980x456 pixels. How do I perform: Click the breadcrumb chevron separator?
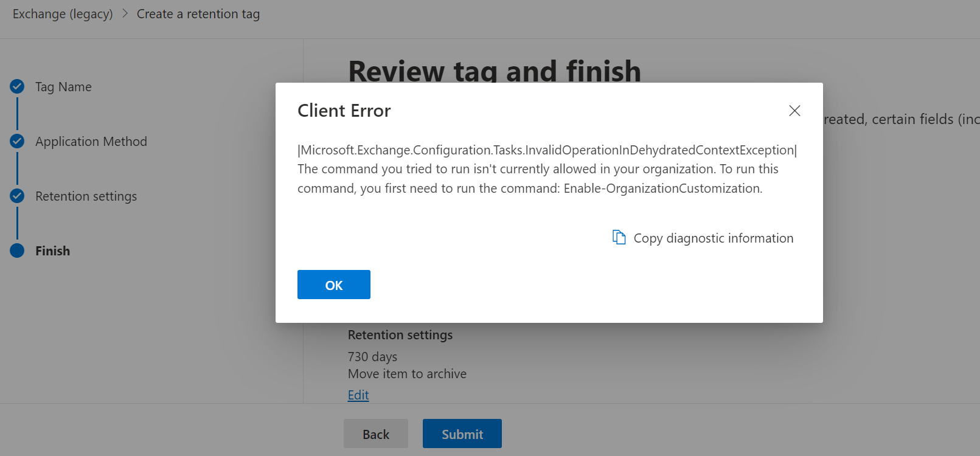click(x=125, y=13)
